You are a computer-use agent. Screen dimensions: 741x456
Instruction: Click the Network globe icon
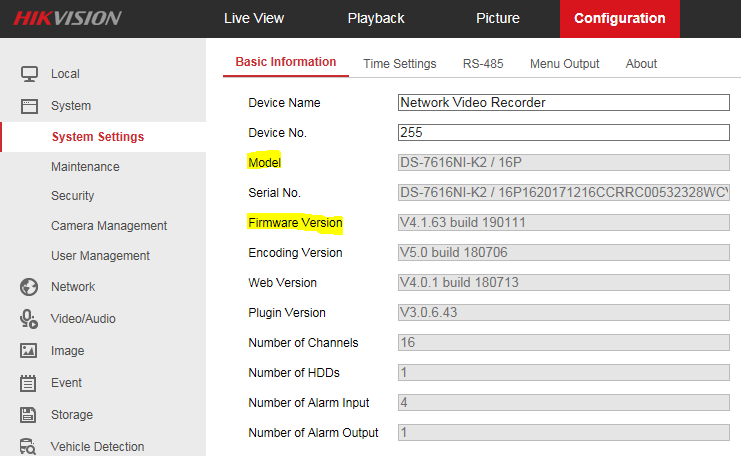pos(29,287)
